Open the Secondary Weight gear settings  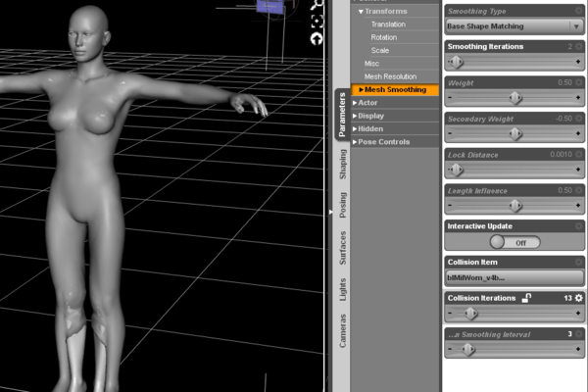click(579, 119)
